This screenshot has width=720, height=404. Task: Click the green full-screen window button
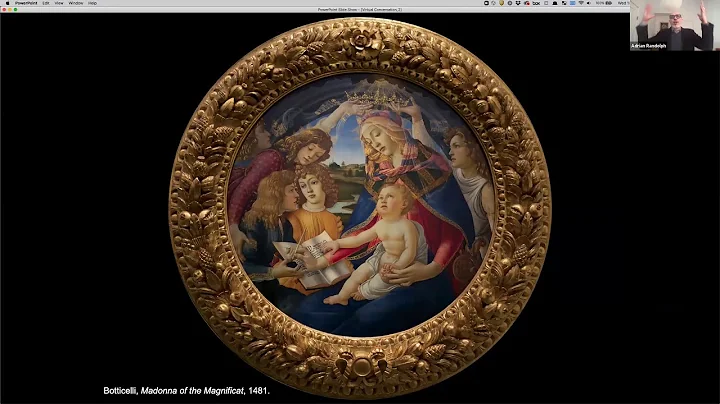pyautogui.click(x=15, y=9)
